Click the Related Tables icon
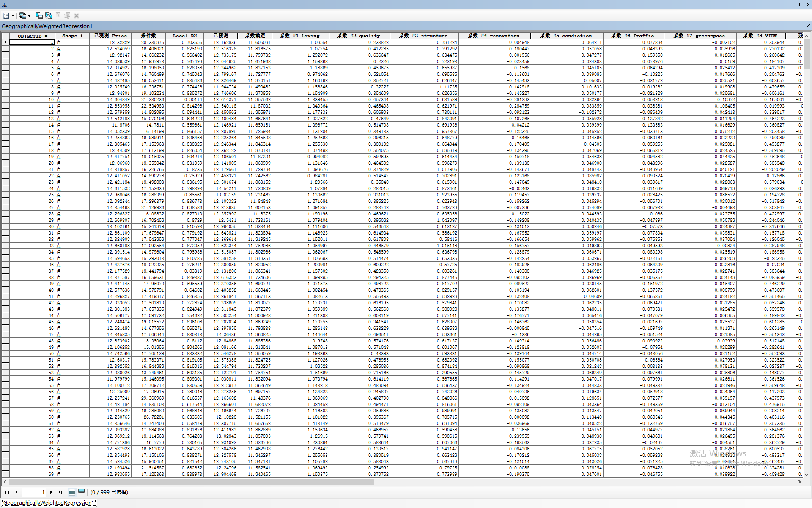812x508 pixels. (23, 16)
